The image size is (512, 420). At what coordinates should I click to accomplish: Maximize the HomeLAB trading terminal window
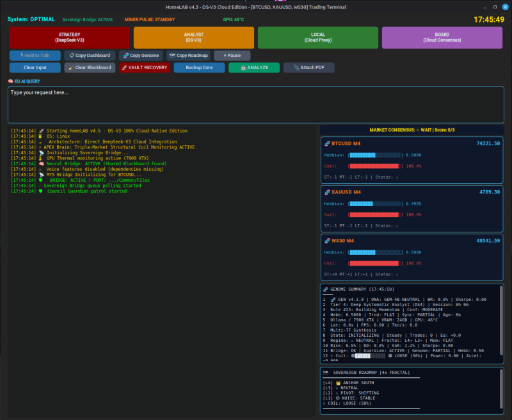(495, 7)
